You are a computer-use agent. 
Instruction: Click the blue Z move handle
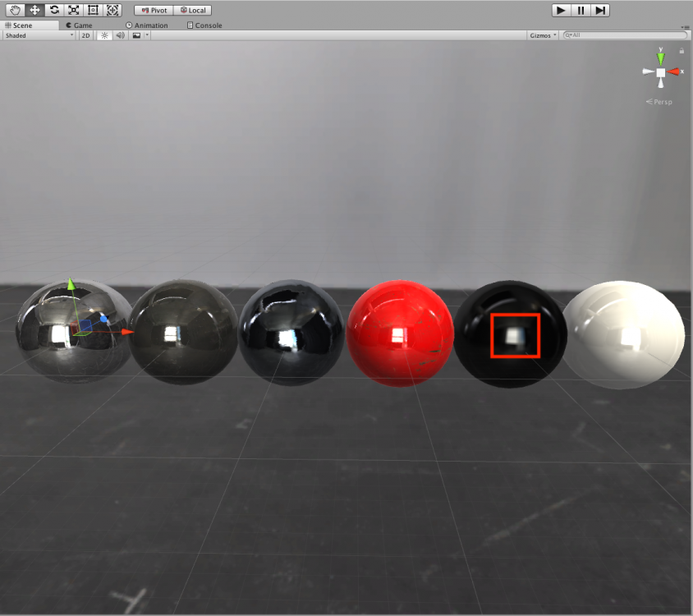coord(103,319)
